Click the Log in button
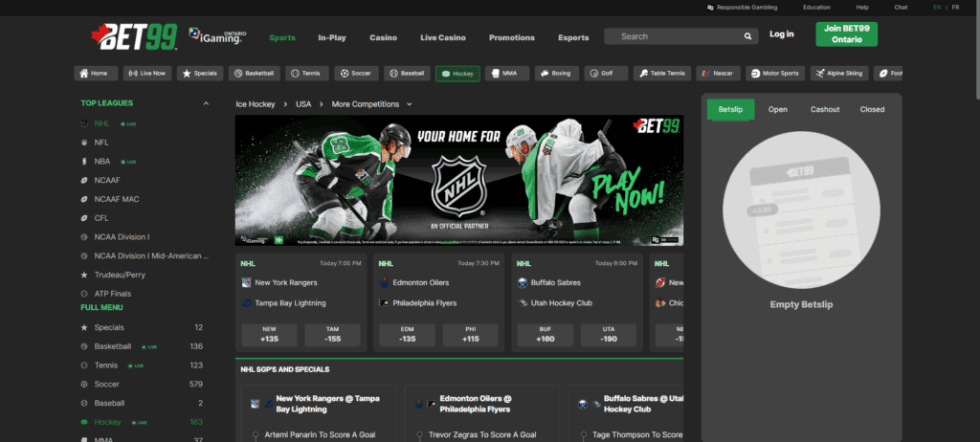This screenshot has width=980, height=442. 781,34
